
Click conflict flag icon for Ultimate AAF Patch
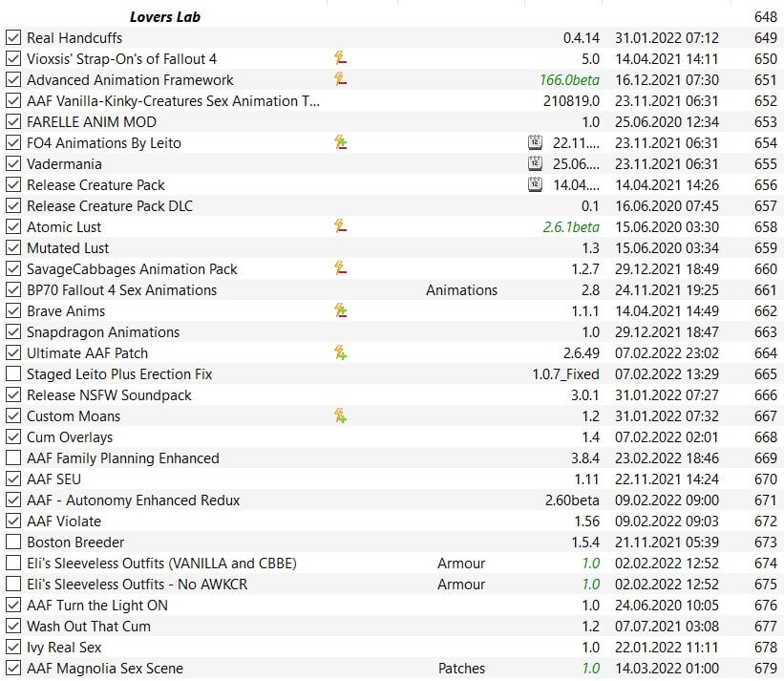[341, 352]
